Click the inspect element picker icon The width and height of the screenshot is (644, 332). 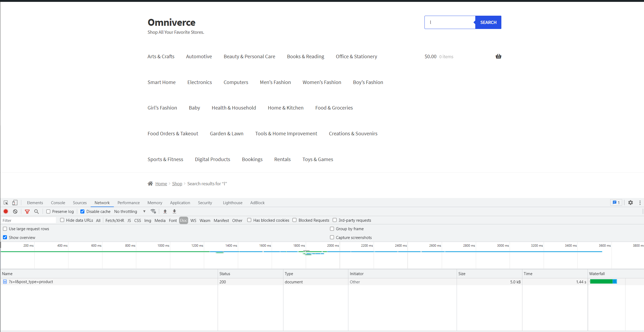coord(6,203)
